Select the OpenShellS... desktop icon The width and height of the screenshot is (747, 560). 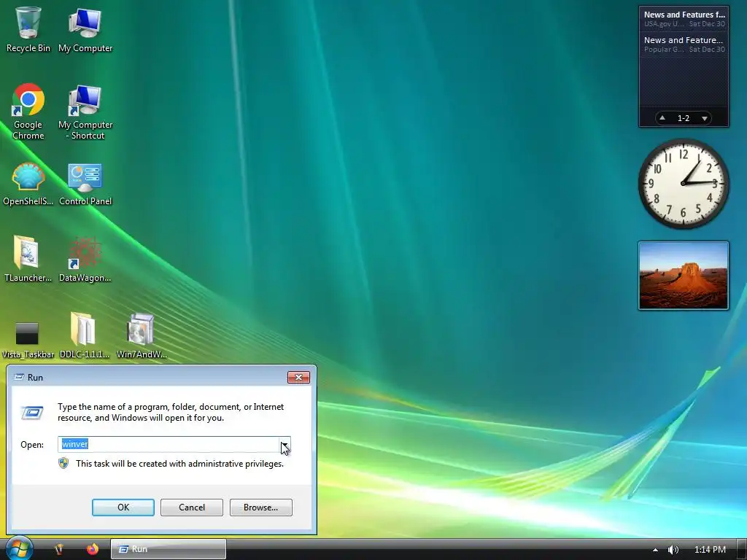pos(28,184)
